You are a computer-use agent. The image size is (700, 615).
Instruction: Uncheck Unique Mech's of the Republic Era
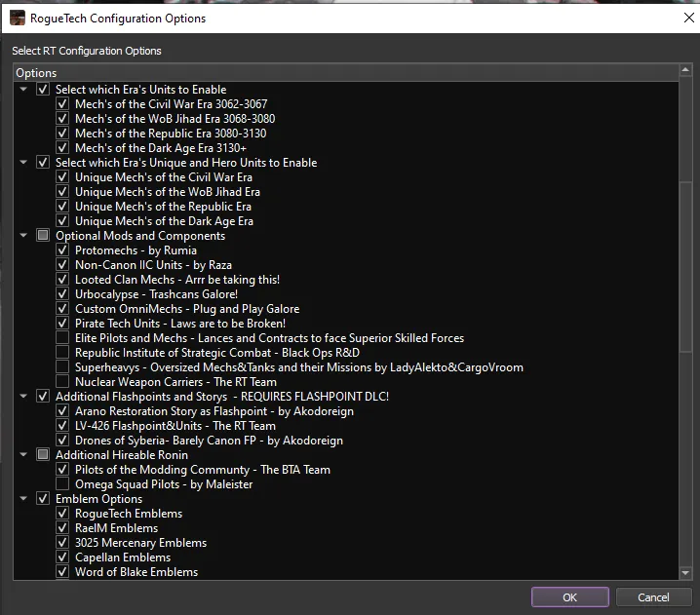pos(62,207)
